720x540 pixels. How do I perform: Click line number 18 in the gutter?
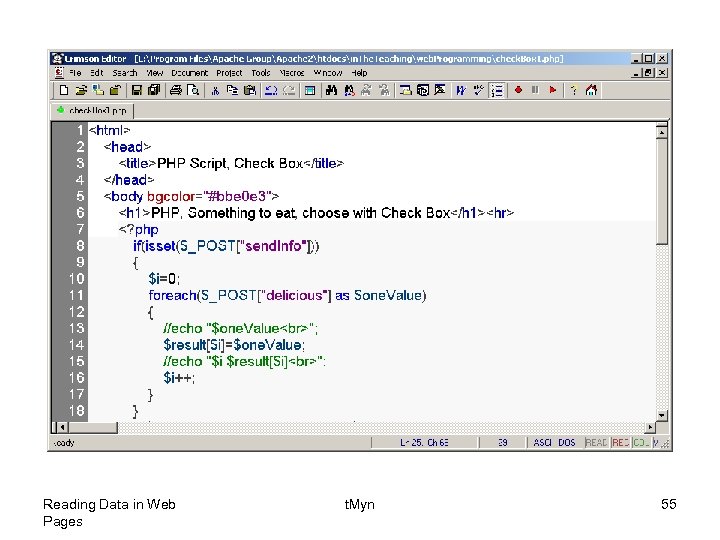tap(76, 411)
